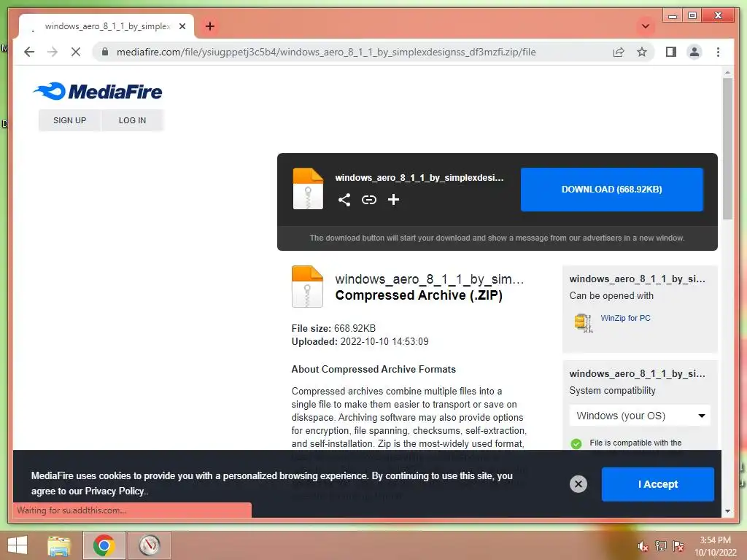Click 'Waiting for su.addthis.com...' status text
The image size is (747, 560).
[71, 510]
